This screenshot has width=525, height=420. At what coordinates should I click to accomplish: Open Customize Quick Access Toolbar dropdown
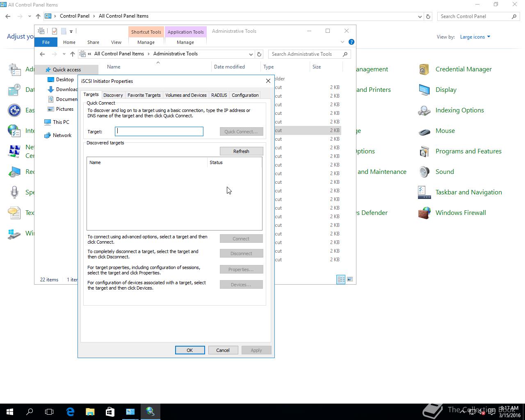[x=71, y=31]
